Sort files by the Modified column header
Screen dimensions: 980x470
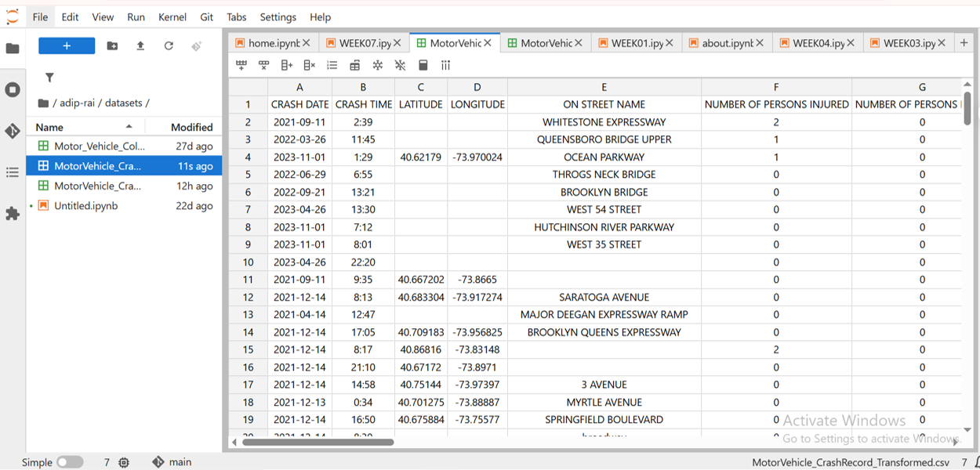pos(191,127)
